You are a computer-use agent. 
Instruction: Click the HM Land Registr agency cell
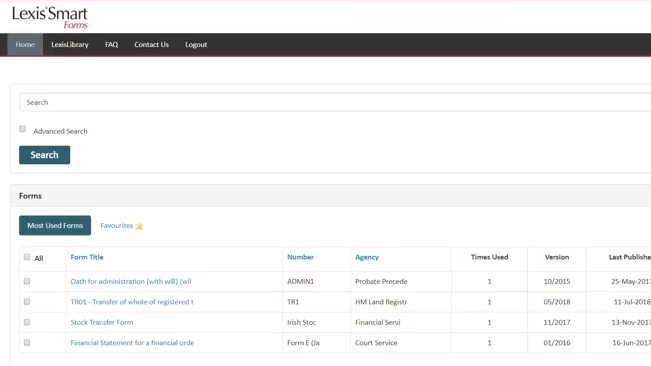click(x=381, y=302)
